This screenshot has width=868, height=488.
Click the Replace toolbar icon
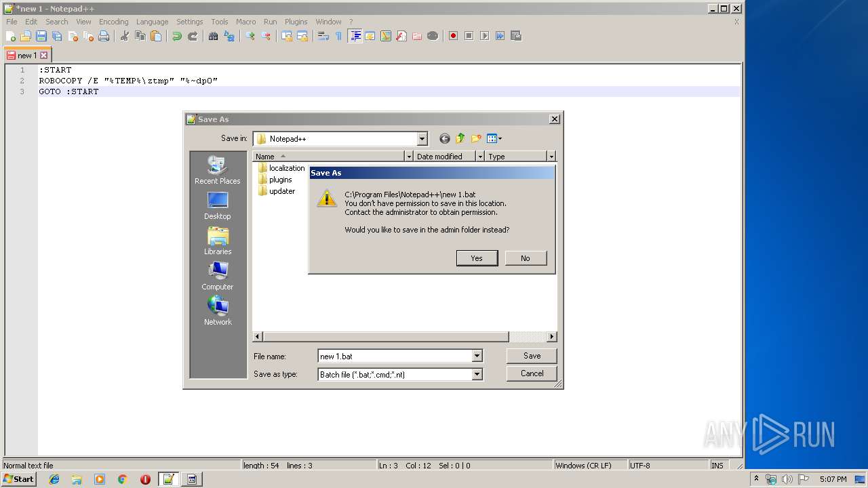229,36
